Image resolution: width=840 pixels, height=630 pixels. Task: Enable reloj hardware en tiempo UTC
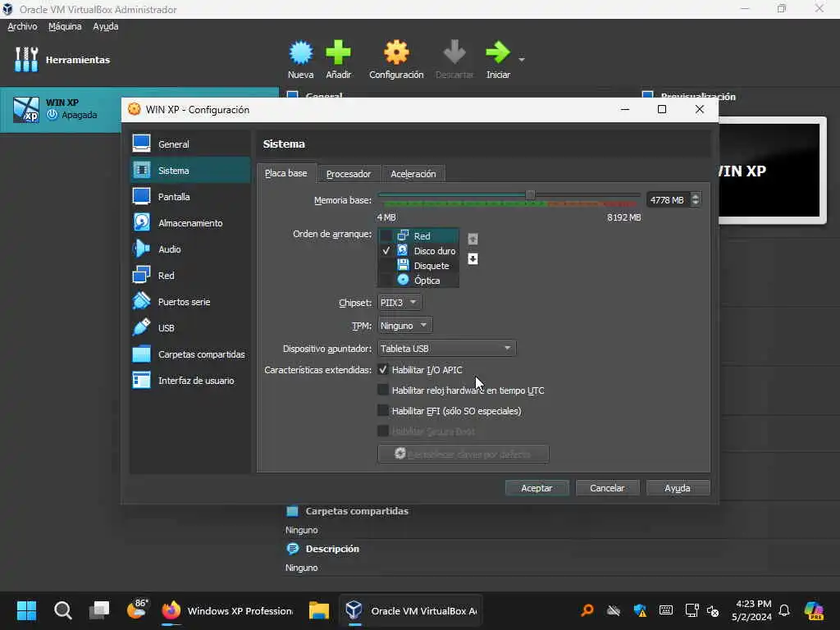[382, 390]
